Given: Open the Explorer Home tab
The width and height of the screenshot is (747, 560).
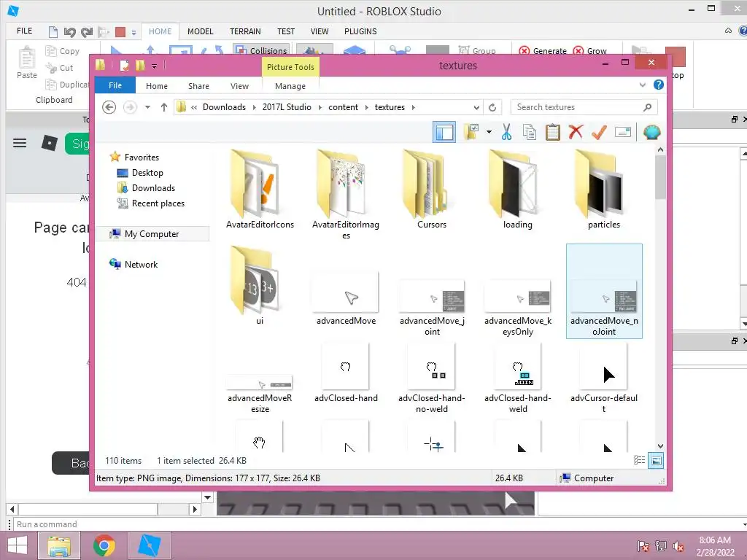Looking at the screenshot, I should click(x=157, y=86).
